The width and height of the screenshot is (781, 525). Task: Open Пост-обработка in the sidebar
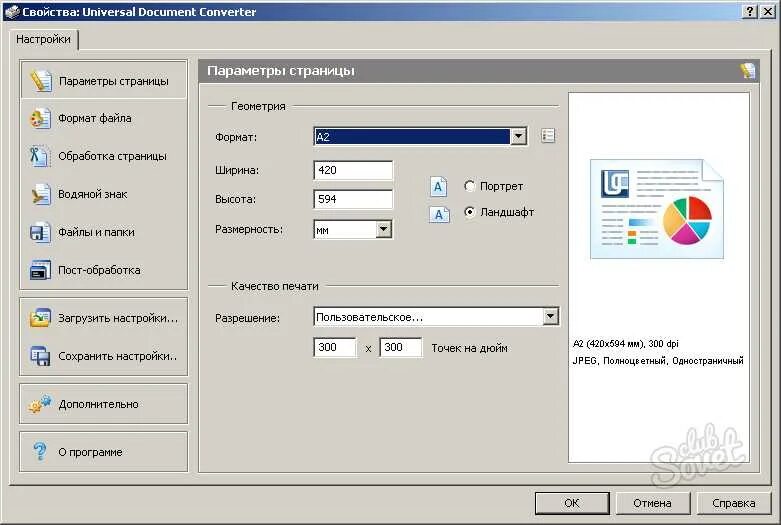pyautogui.click(x=104, y=270)
